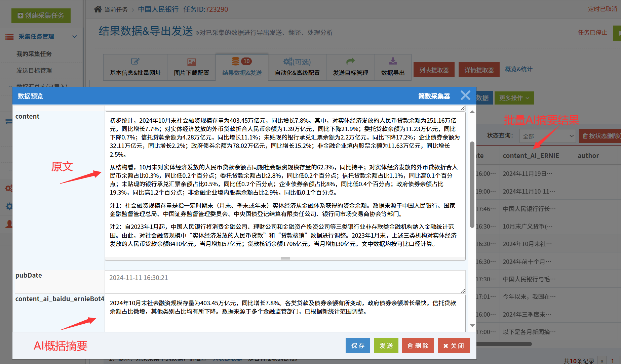The image size is (621, 364).
Task: Click the green 发送 button
Action: click(386, 346)
